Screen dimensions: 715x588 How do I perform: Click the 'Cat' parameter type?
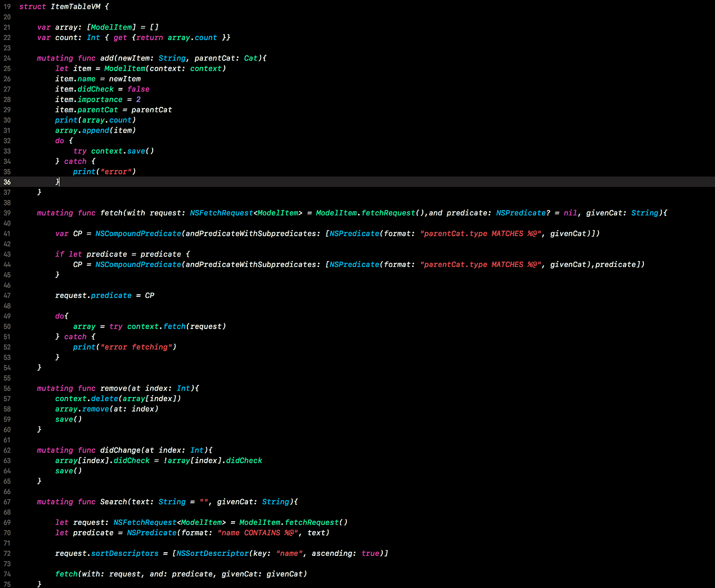(251, 58)
